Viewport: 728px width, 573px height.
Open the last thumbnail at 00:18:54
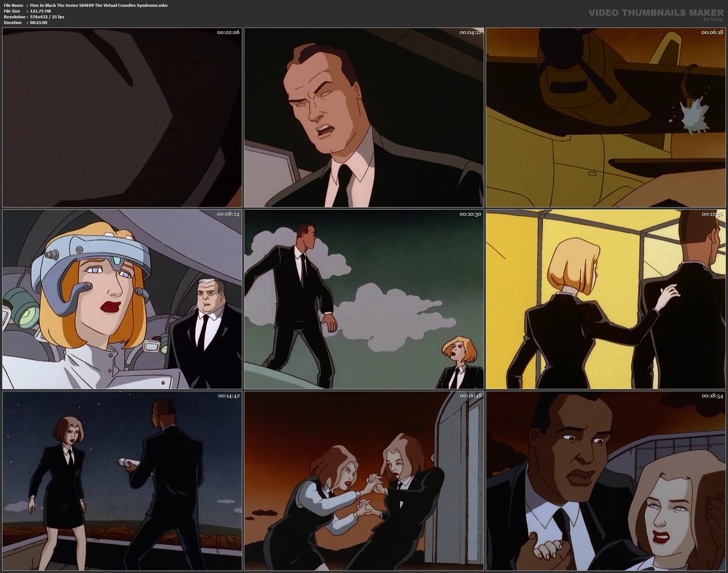click(x=606, y=481)
